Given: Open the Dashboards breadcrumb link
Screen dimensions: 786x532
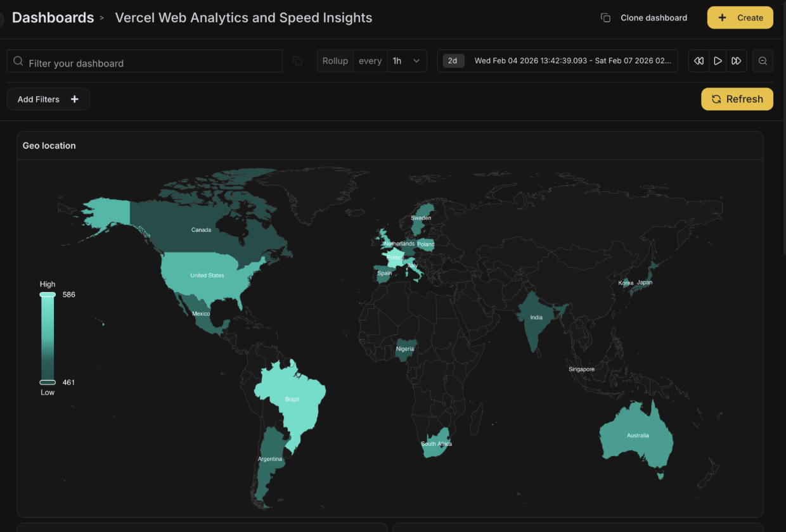Looking at the screenshot, I should pyautogui.click(x=53, y=18).
